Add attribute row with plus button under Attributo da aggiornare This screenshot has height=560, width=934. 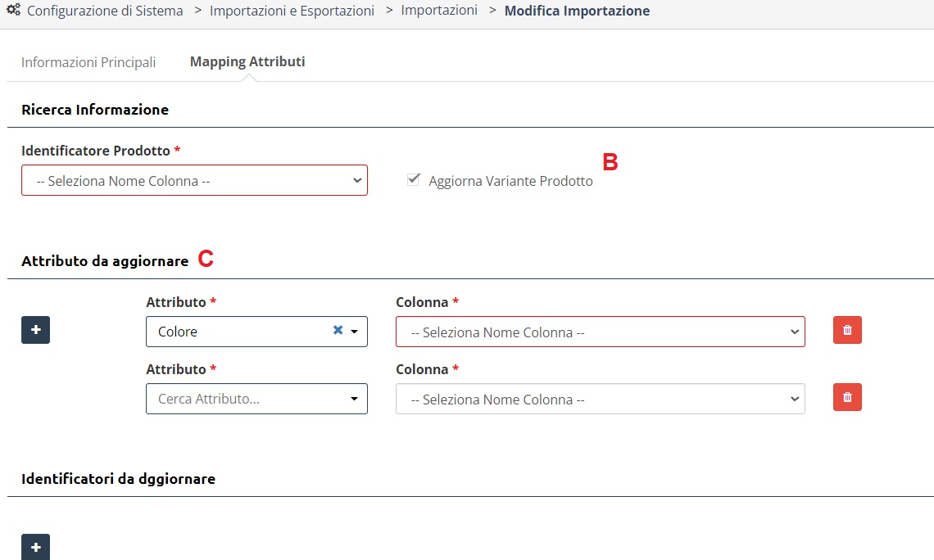36,330
